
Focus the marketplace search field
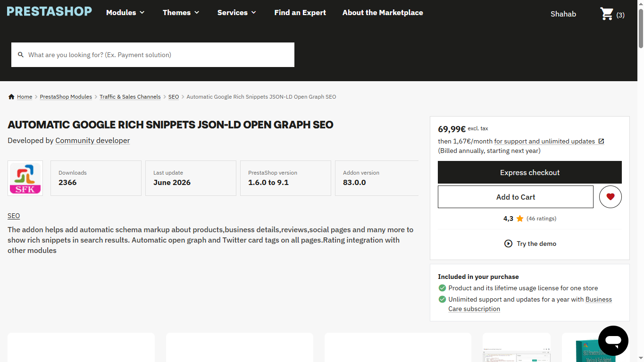153,55
